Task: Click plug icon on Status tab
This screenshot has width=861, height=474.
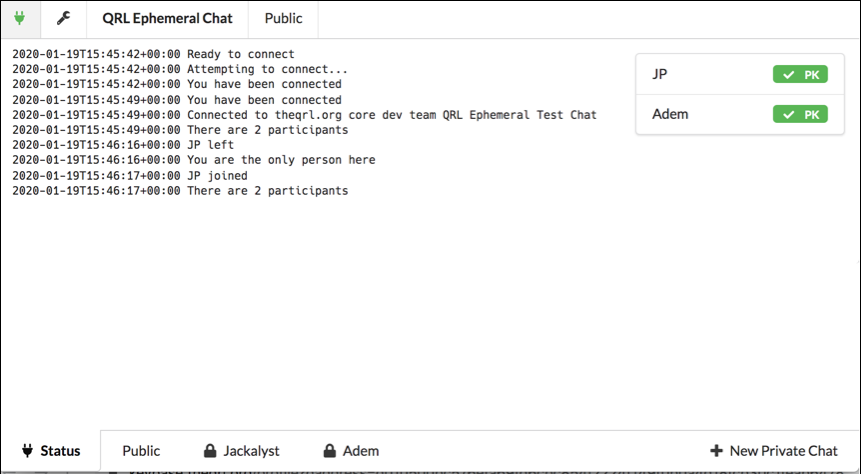Action: click(x=27, y=451)
